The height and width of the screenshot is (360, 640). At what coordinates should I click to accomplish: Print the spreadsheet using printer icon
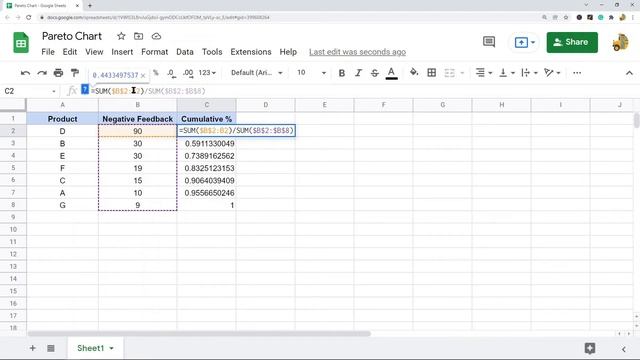pos(58,73)
